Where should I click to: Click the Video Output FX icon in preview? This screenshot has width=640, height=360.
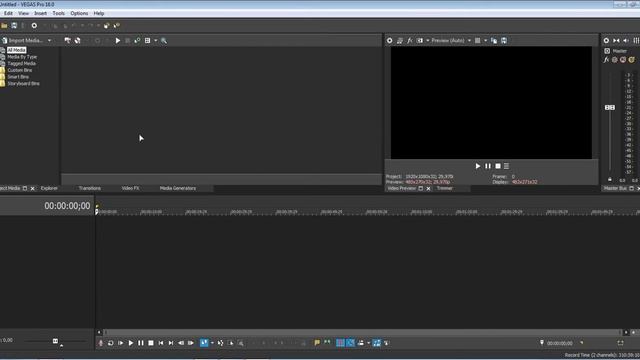(409, 40)
